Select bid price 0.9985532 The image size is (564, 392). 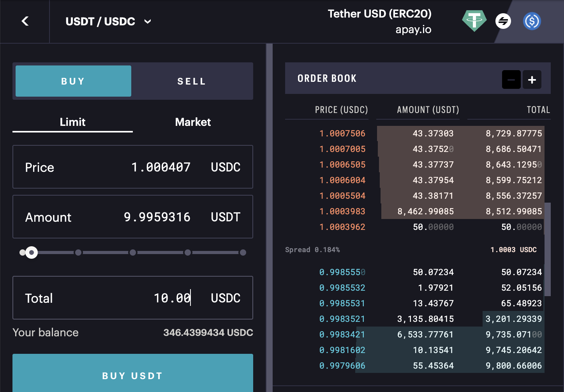click(x=342, y=288)
